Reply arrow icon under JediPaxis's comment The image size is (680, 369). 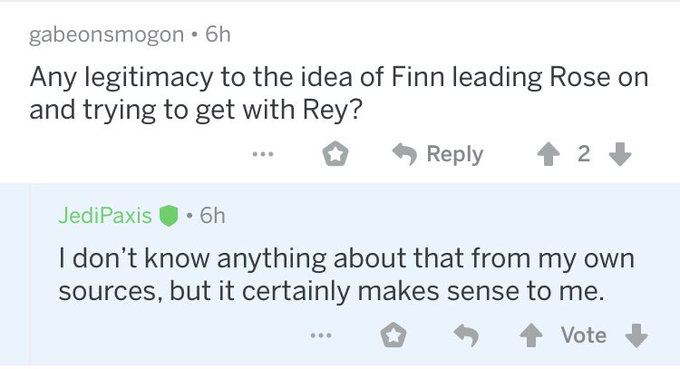click(466, 336)
